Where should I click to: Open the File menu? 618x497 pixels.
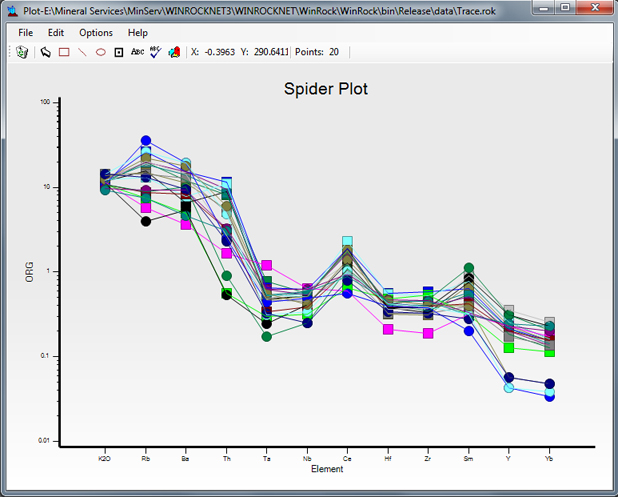pyautogui.click(x=26, y=33)
